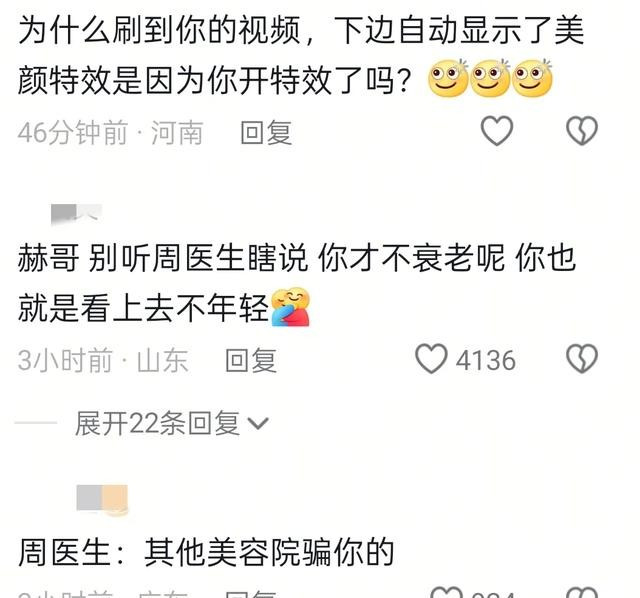The image size is (640, 598).
Task: Tap the smiling emojis in first comment
Action: tap(490, 78)
